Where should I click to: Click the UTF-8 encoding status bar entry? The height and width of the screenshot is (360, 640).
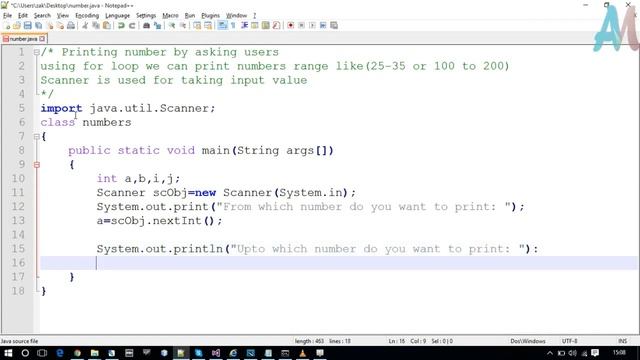click(569, 341)
